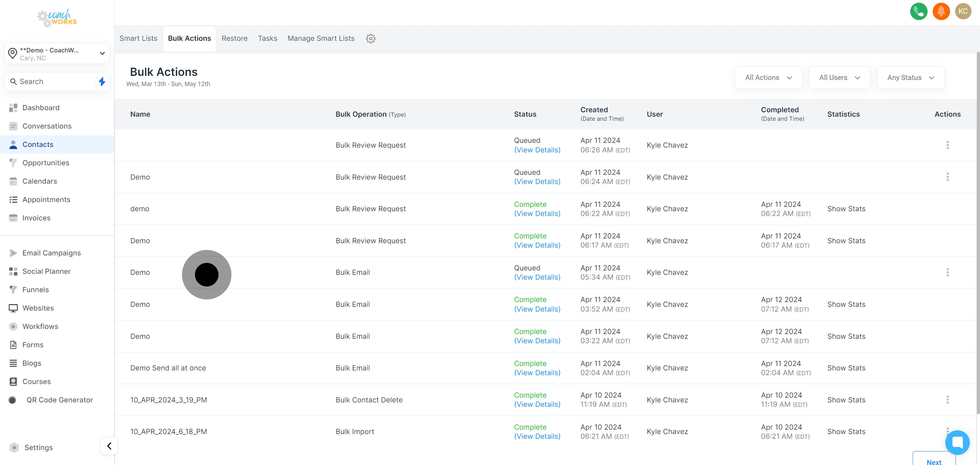Expand the Any Status filter dropdown
Viewport: 980px width, 465px height.
[x=910, y=78]
